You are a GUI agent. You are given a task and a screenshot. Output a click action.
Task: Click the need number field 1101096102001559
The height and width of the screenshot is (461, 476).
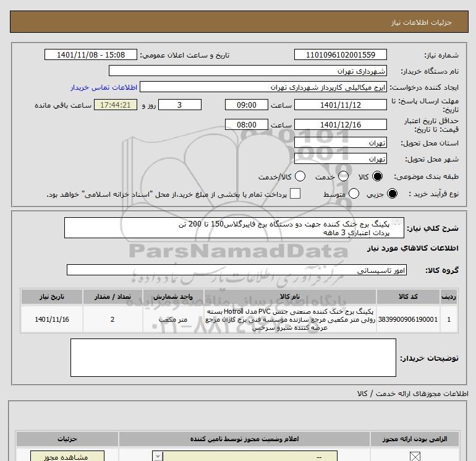coord(340,54)
